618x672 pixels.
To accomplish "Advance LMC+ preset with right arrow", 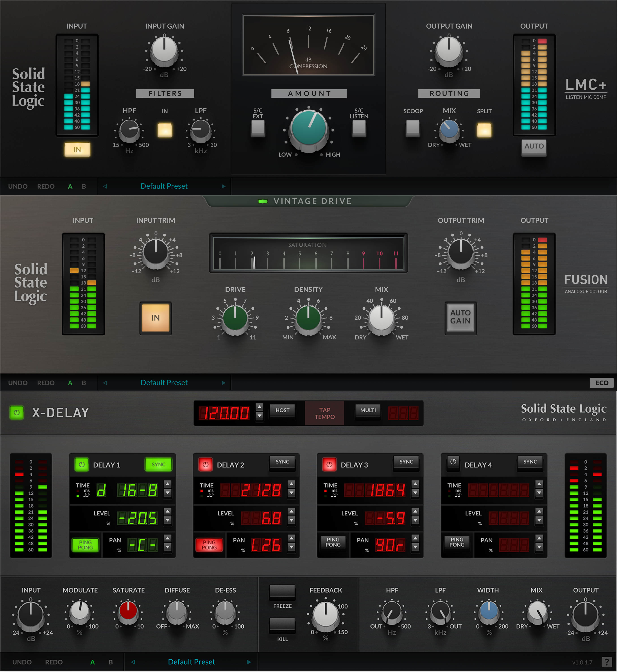I will [x=223, y=186].
